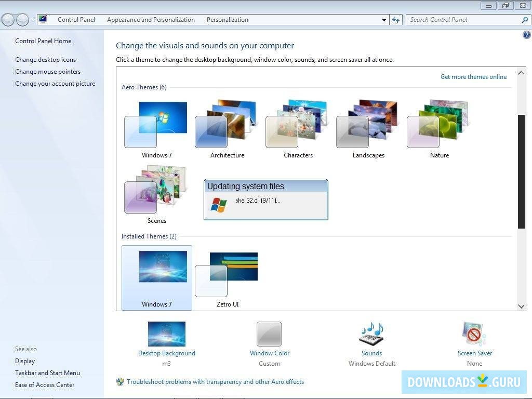Open the Desktop Background settings icon

tap(166, 334)
